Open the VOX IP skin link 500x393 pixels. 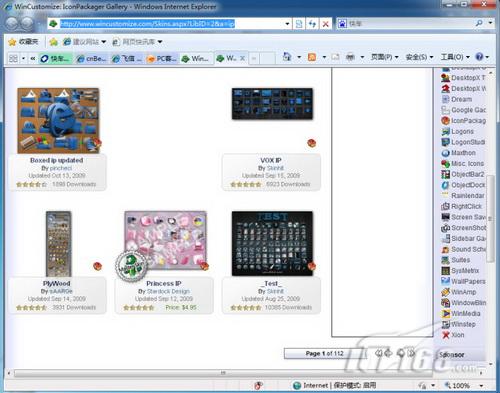coord(271,160)
